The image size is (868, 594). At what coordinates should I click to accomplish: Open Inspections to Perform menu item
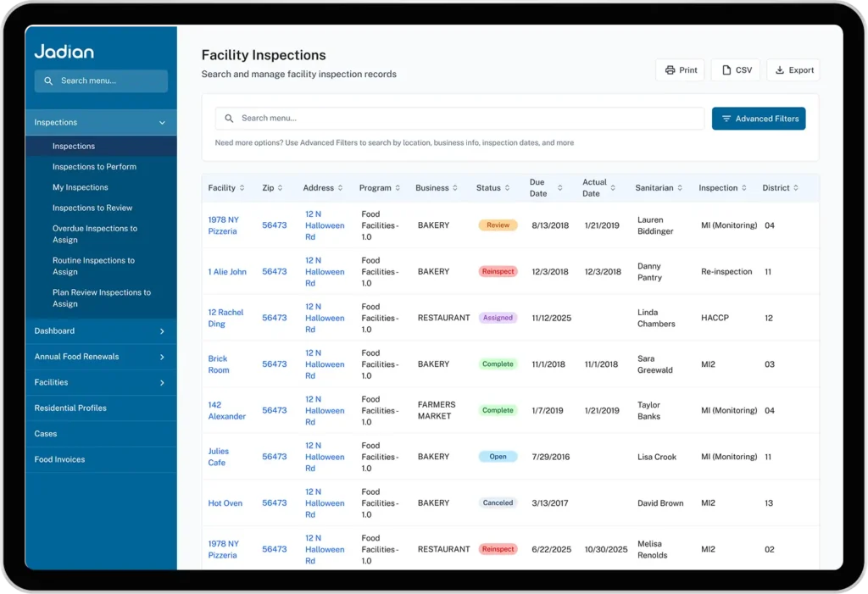pos(94,167)
